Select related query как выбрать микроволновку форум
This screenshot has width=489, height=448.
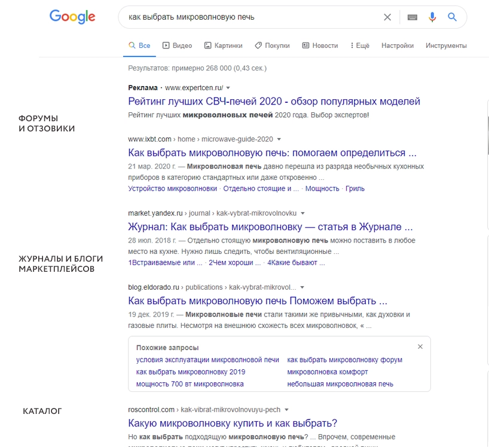pyautogui.click(x=344, y=360)
